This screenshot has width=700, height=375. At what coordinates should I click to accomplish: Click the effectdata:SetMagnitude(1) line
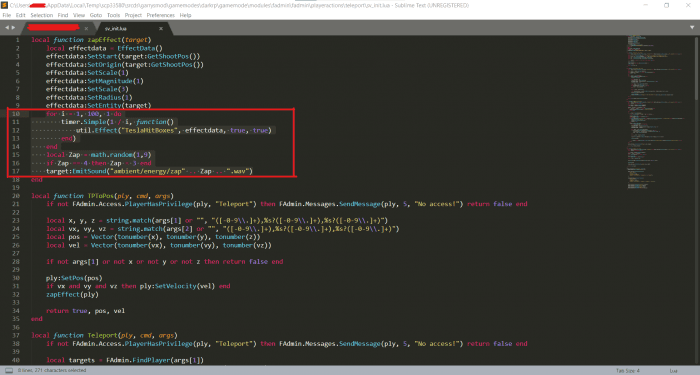[x=95, y=81]
